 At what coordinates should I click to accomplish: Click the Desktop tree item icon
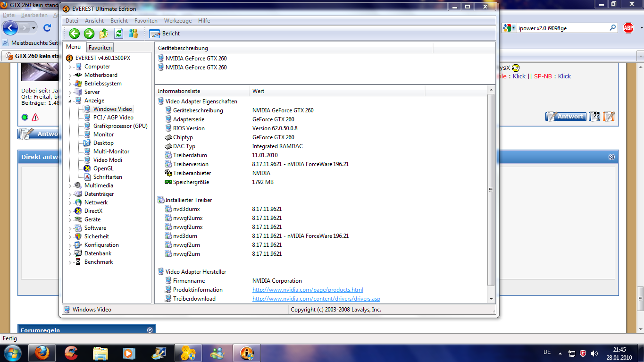(87, 143)
